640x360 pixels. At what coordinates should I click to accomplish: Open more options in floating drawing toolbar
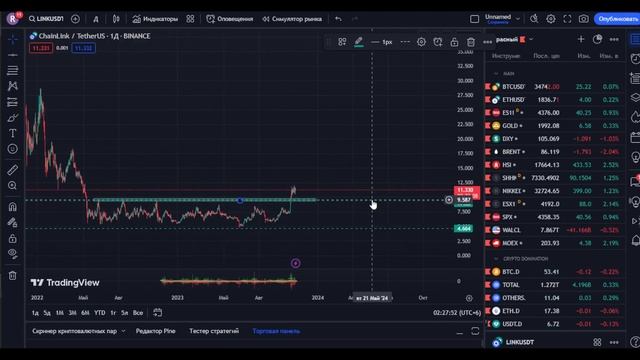(x=487, y=42)
